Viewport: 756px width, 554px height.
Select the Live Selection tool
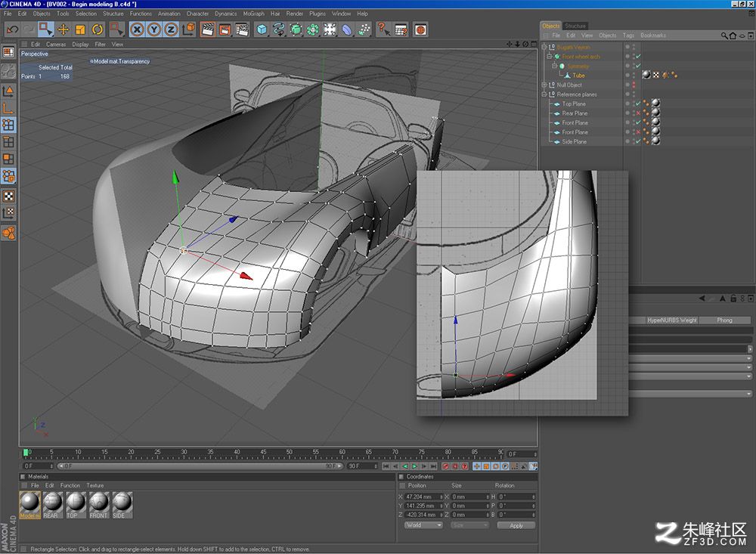(x=46, y=30)
